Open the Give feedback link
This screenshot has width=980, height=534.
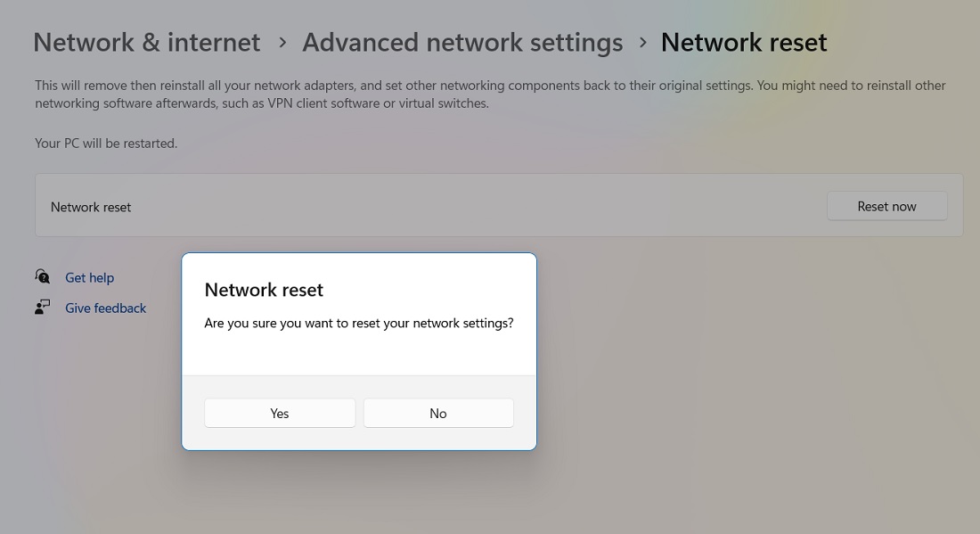click(x=105, y=307)
